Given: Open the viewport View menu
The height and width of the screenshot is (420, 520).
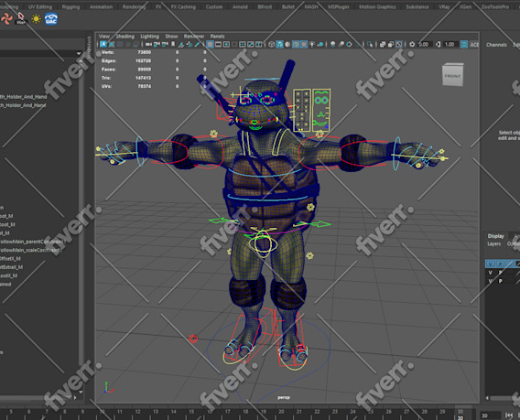Looking at the screenshot, I should (x=103, y=36).
